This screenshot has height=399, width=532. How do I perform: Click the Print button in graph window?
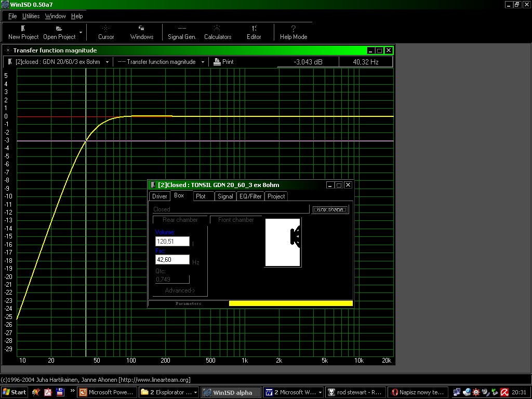[x=223, y=62]
